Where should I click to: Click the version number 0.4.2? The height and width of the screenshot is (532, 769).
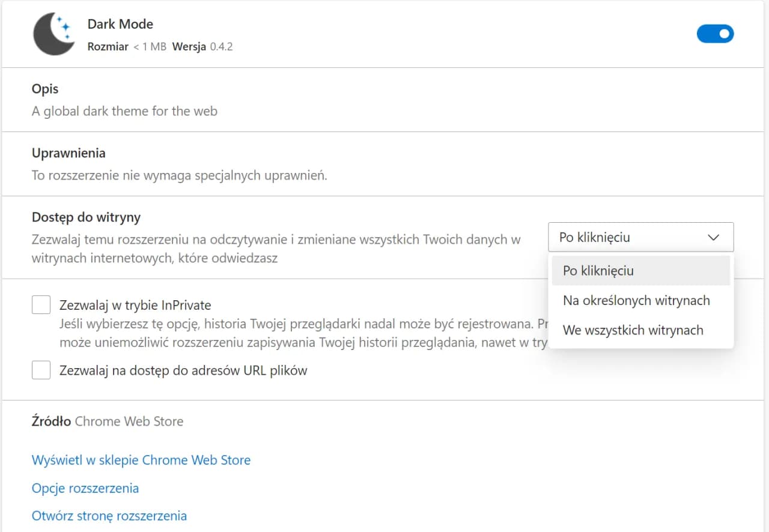coord(221,46)
